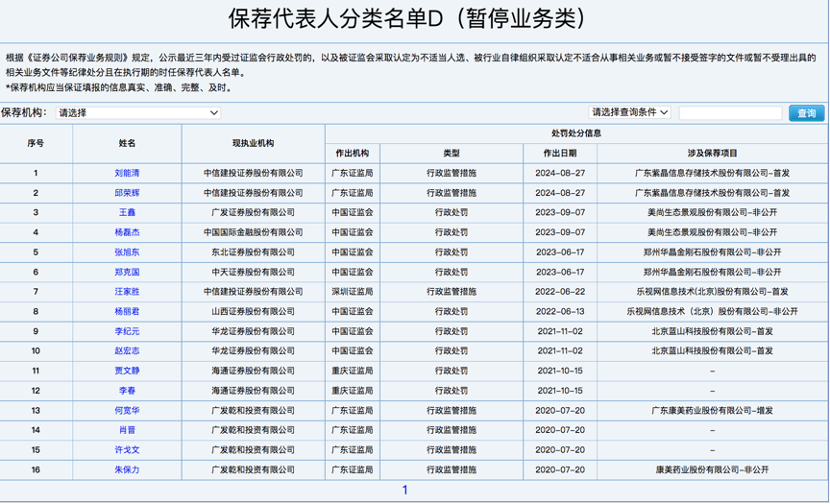
Task: Open the 朱保力 name link
Action: [127, 469]
